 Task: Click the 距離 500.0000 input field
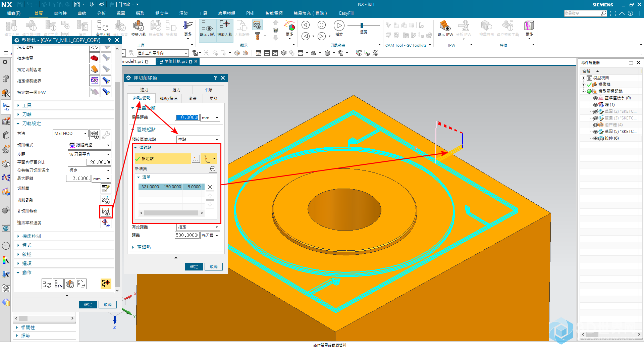pyautogui.click(x=187, y=235)
